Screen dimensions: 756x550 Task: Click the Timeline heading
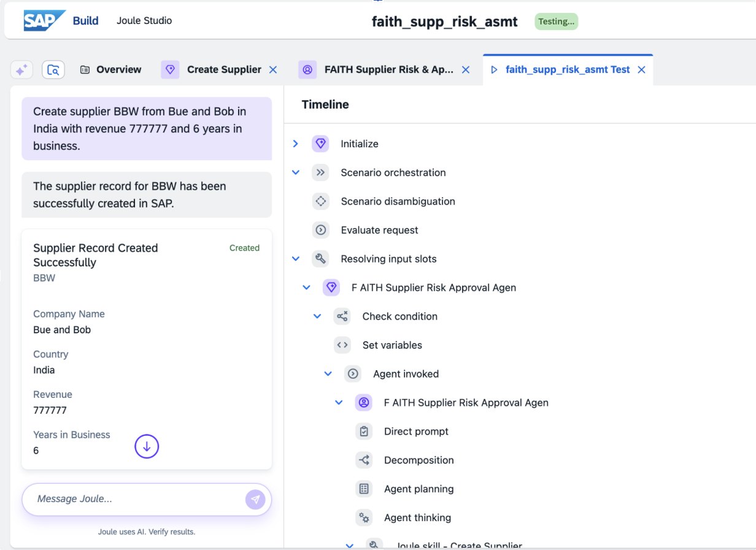click(325, 105)
